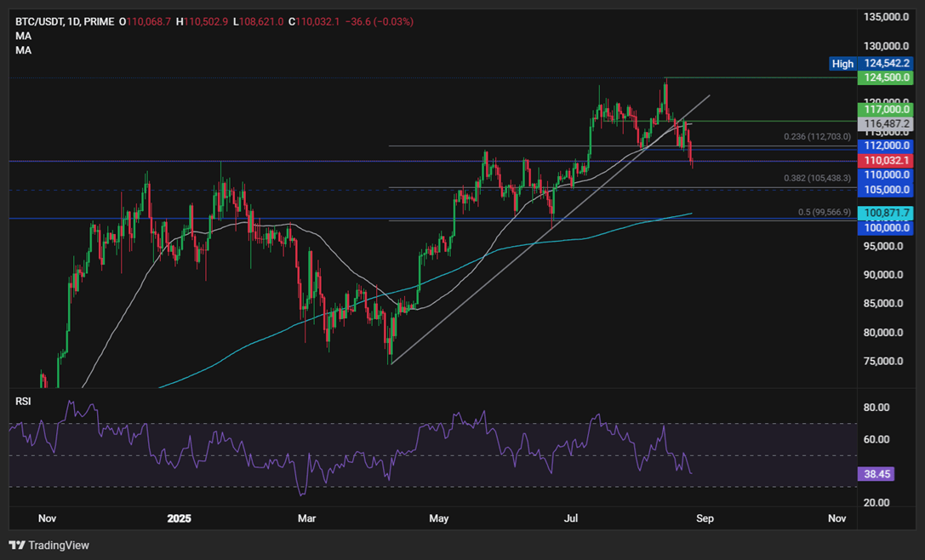Click the cyan 100,871.7 MA price label
Image resolution: width=925 pixels, height=560 pixels.
887,212
